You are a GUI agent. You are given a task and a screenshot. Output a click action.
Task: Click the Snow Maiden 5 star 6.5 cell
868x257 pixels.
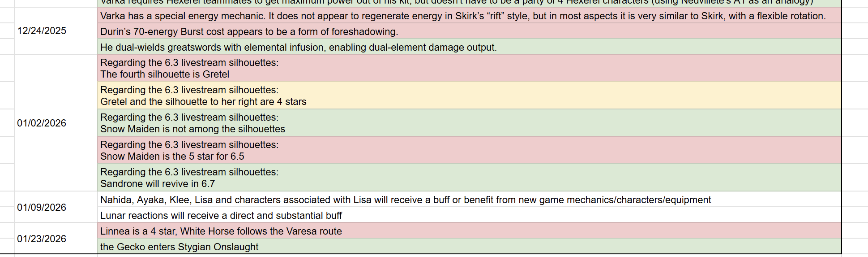pyautogui.click(x=469, y=150)
